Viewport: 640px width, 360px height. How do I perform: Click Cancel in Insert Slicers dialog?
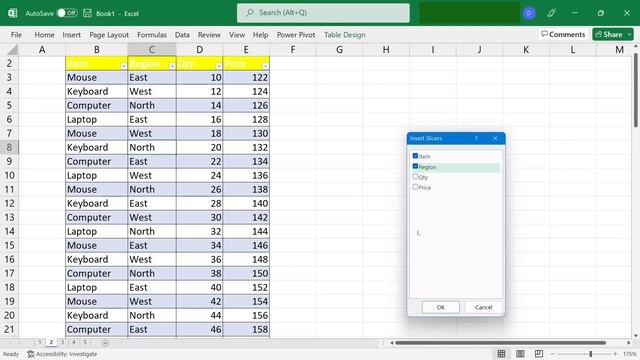(483, 307)
